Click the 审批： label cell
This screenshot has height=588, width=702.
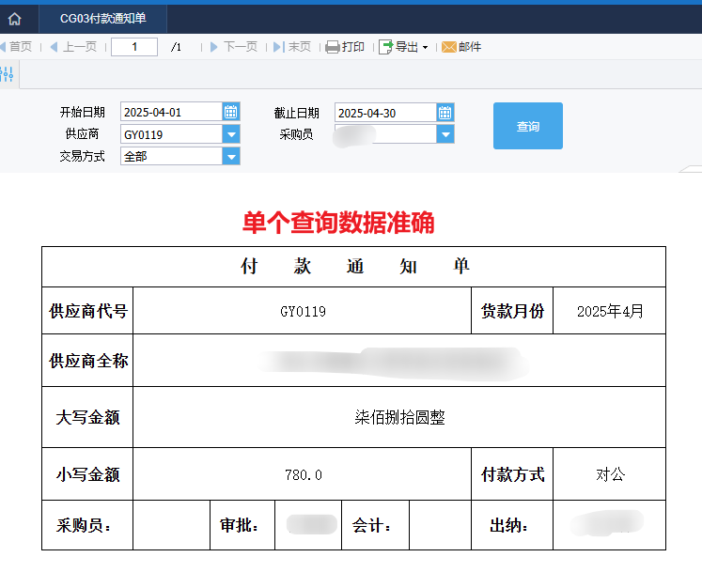pyautogui.click(x=242, y=525)
